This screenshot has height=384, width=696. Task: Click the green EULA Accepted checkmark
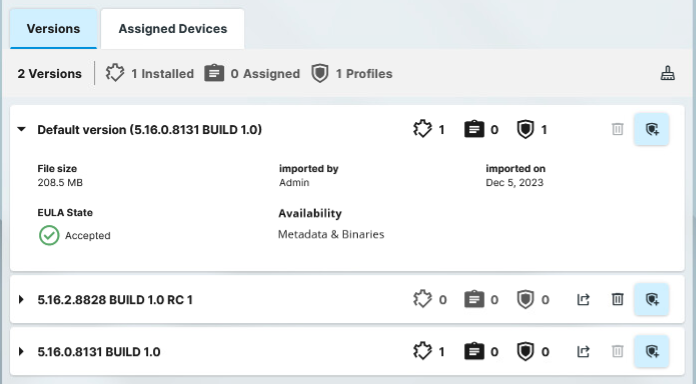pyautogui.click(x=49, y=235)
